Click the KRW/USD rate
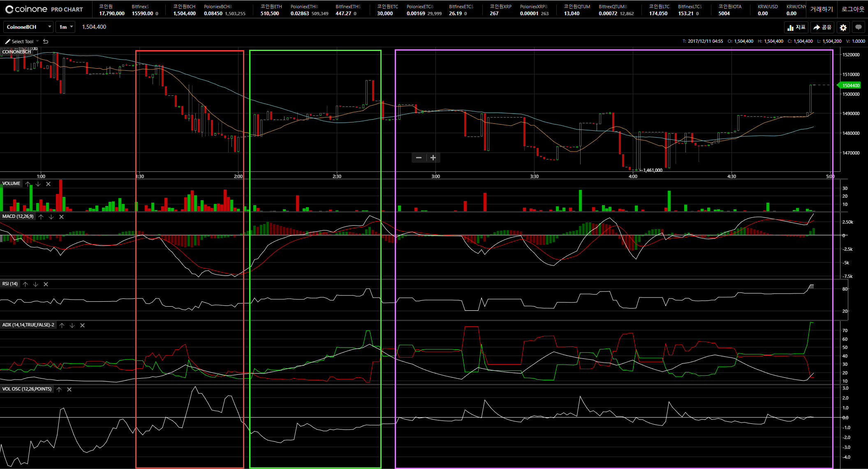Viewport: 868px width, 469px height. 768,10
